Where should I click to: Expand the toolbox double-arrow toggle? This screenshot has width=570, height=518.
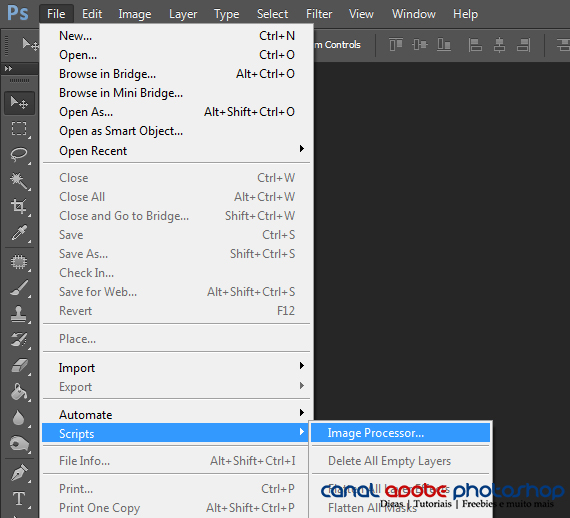click(x=8, y=68)
